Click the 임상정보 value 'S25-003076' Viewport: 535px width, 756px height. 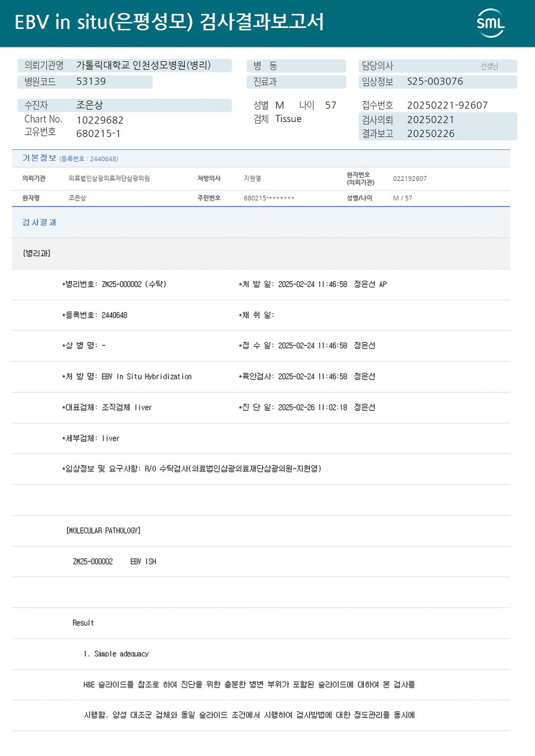[435, 81]
